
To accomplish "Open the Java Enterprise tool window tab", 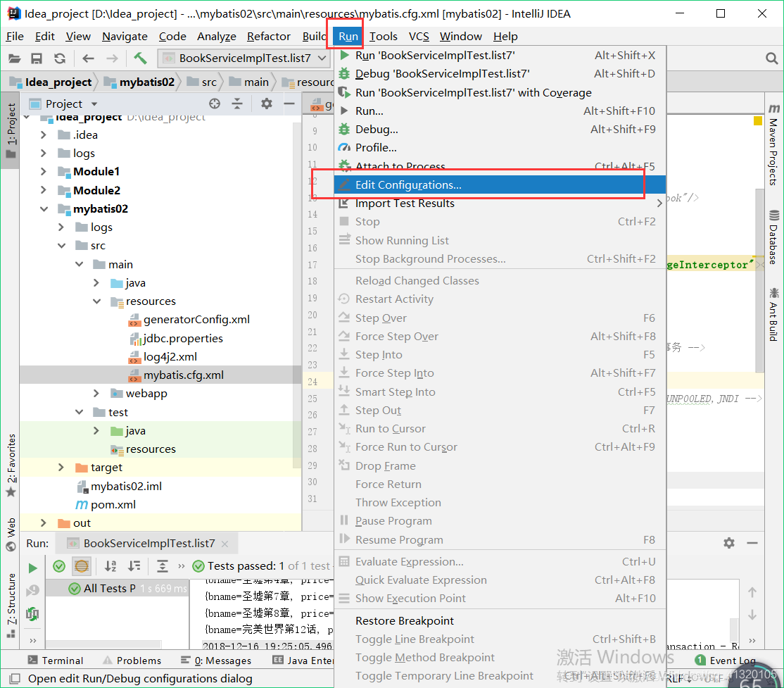I will [x=303, y=661].
